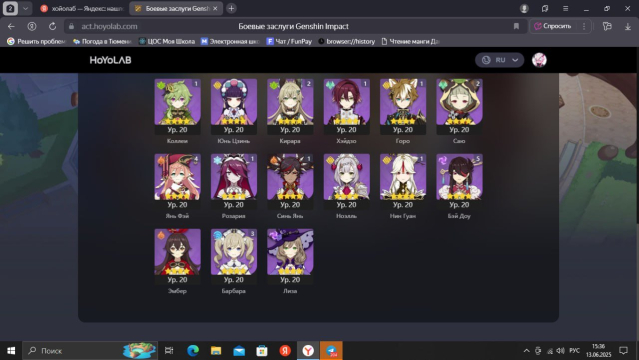Open the downloads arrow icon
This screenshot has width=639, height=360.
628,26
